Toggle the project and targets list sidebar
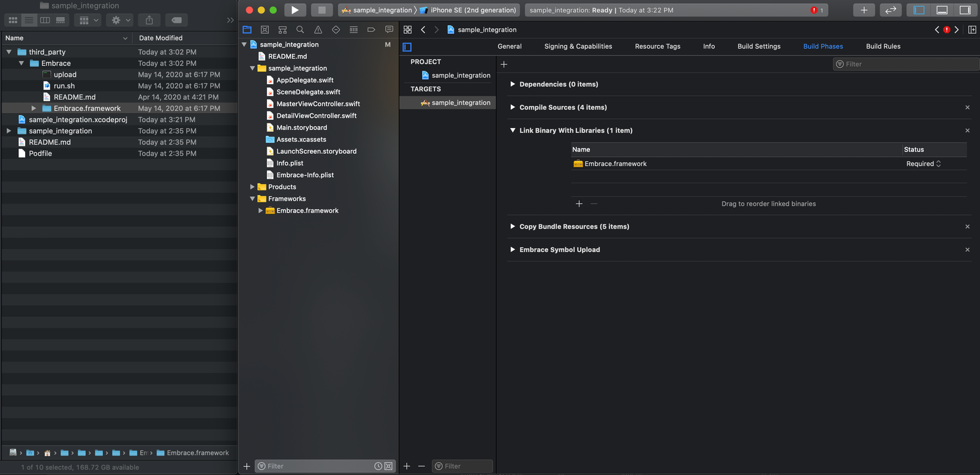This screenshot has height=475, width=980. click(x=407, y=47)
